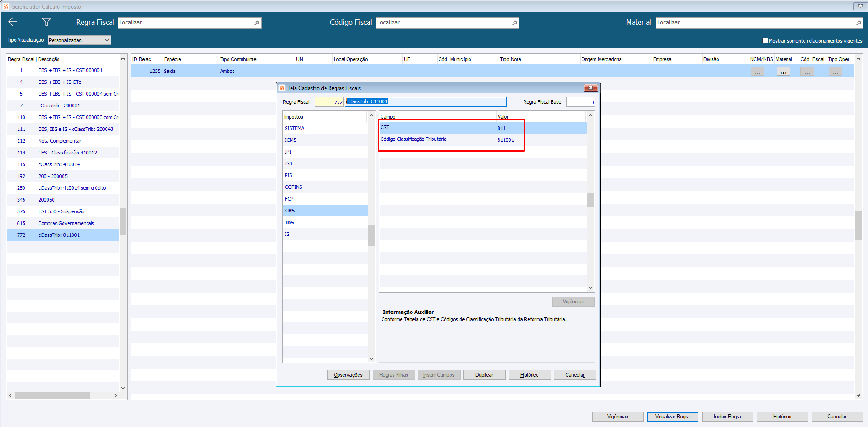Select IPI in the Impostos list
Screen dimensions: 868x427
(x=325, y=152)
